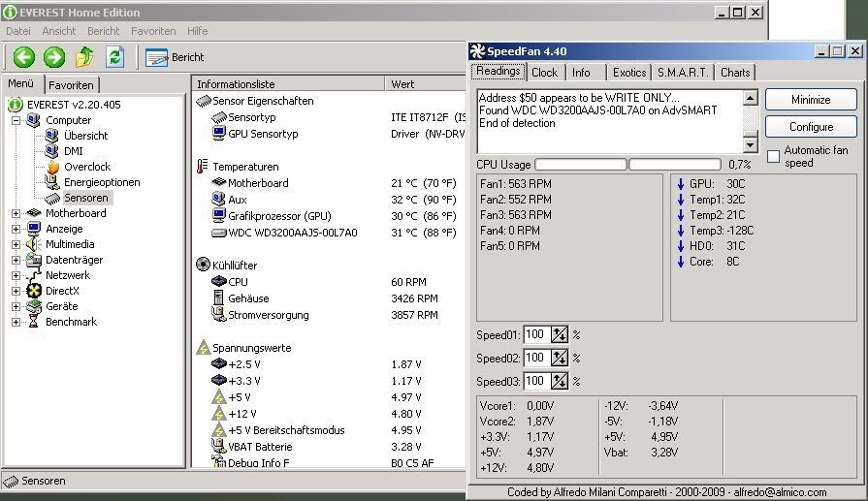Click the first CPU Usage bar
This screenshot has width=868, height=501.
581,164
